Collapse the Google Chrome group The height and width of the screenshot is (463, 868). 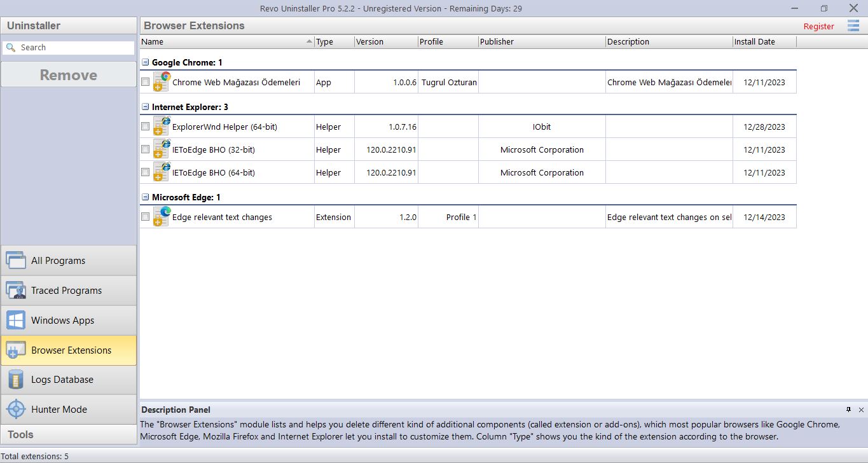[x=146, y=62]
